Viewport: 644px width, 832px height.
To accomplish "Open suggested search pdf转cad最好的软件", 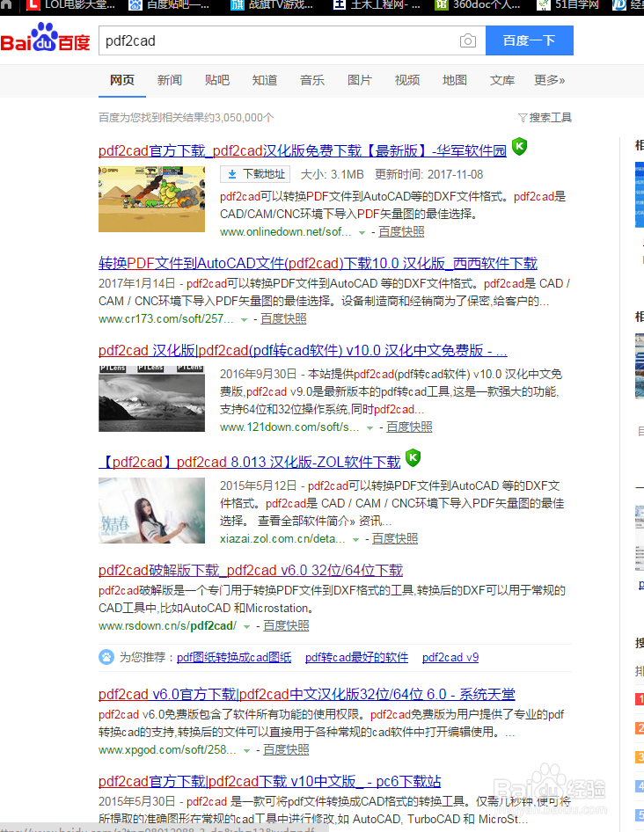I will coord(357,658).
